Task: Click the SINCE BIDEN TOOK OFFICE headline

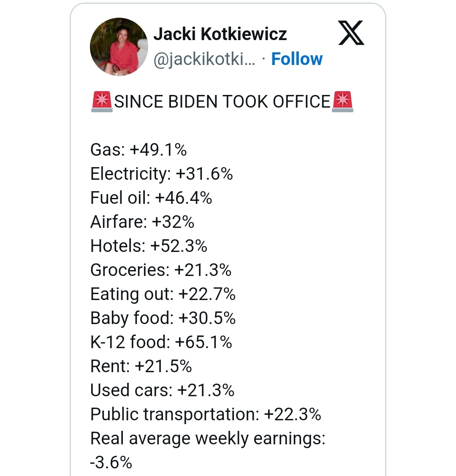Action: click(222, 102)
